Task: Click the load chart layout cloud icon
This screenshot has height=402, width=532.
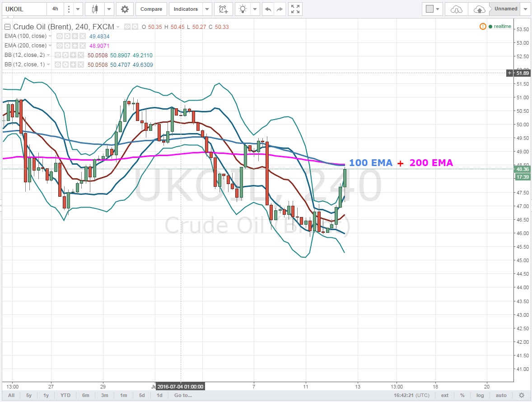Action: [457, 9]
